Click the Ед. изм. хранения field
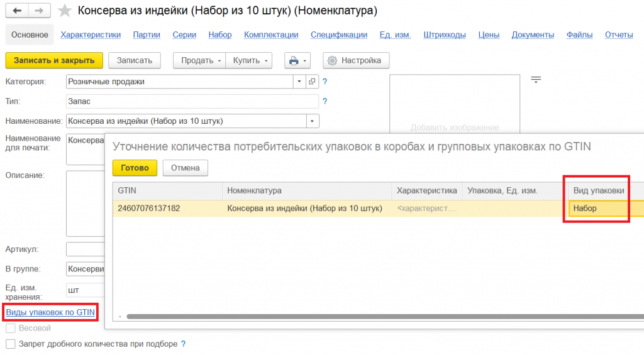Viewport: 644px width, 355px height. [86, 290]
